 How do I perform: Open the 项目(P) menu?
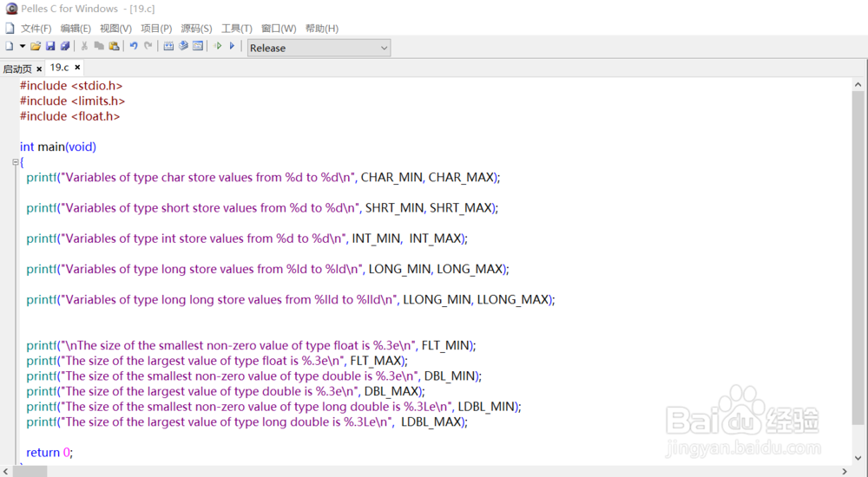coord(156,29)
